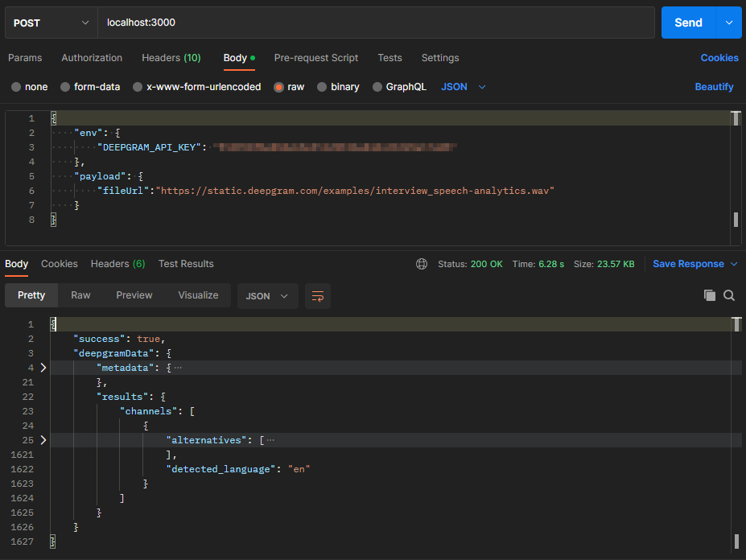Image resolution: width=746 pixels, height=560 pixels.
Task: Expand the collapsed alternatives array
Action: point(43,440)
